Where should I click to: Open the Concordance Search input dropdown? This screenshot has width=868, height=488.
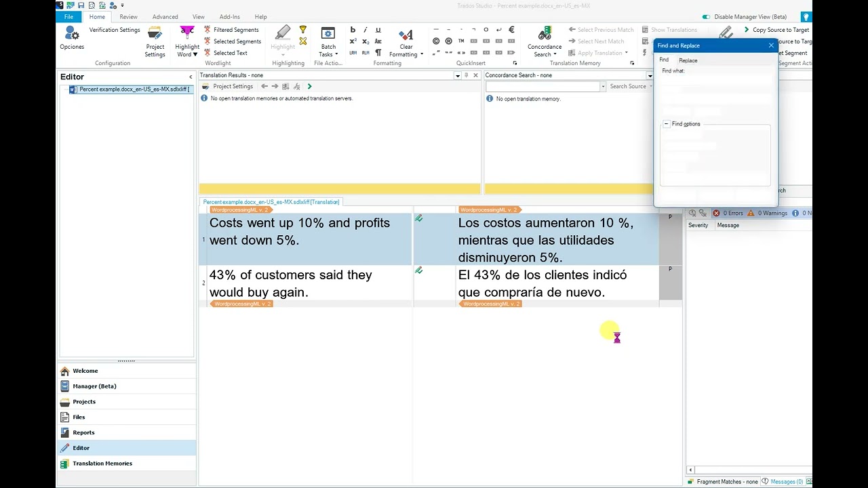(x=603, y=87)
